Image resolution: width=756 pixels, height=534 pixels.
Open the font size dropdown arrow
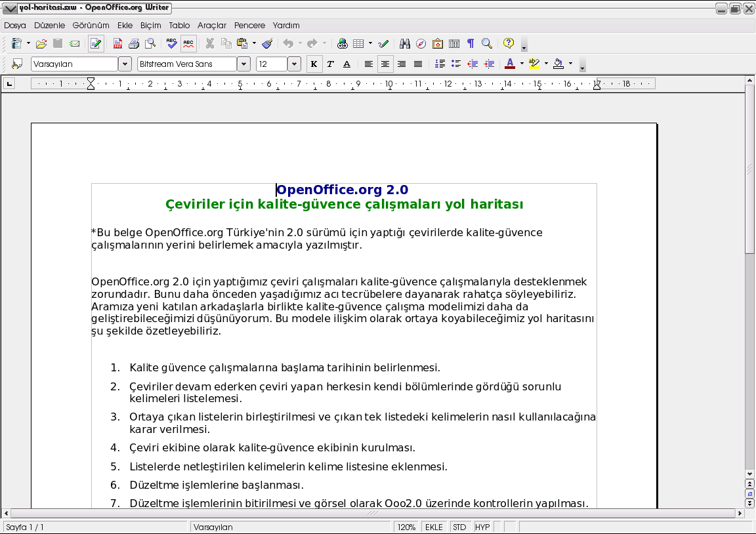coord(294,64)
